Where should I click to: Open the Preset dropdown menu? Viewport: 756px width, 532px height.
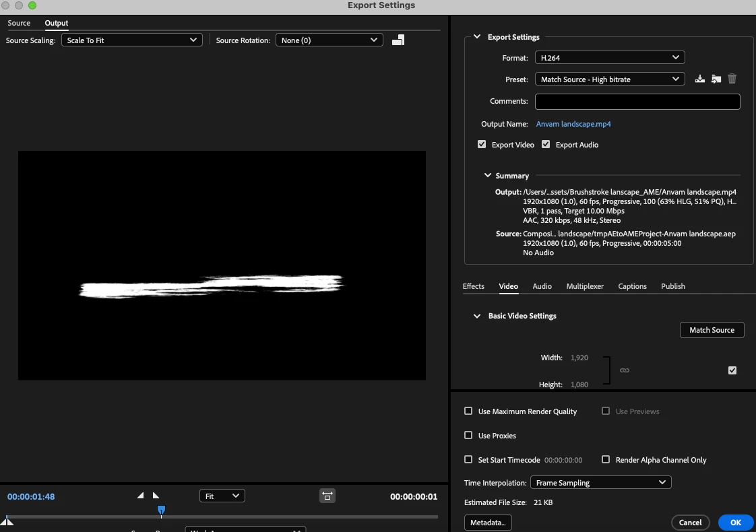pyautogui.click(x=610, y=79)
